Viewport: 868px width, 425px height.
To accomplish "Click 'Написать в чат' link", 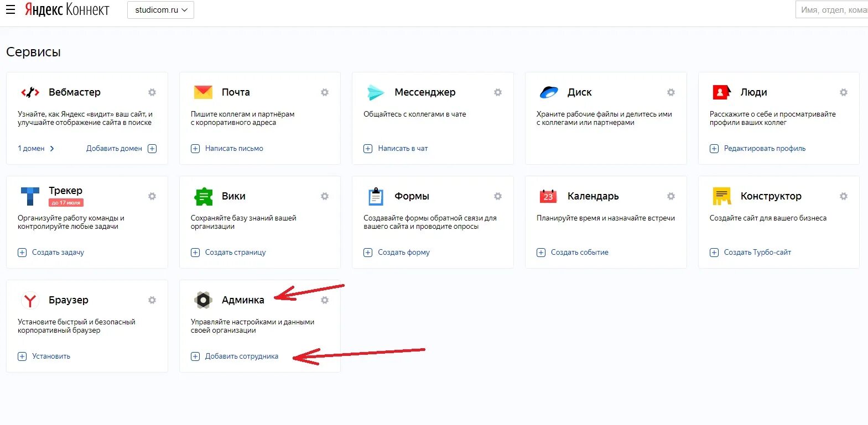I will [403, 148].
